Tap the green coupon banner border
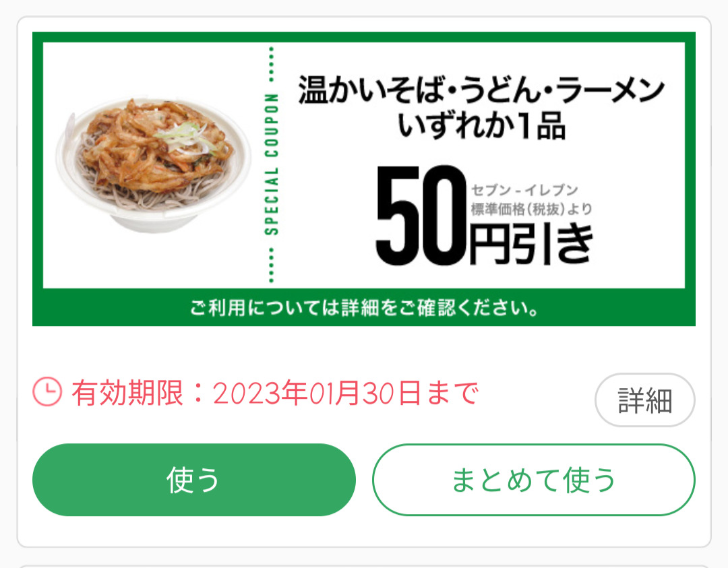 pyautogui.click(x=364, y=37)
